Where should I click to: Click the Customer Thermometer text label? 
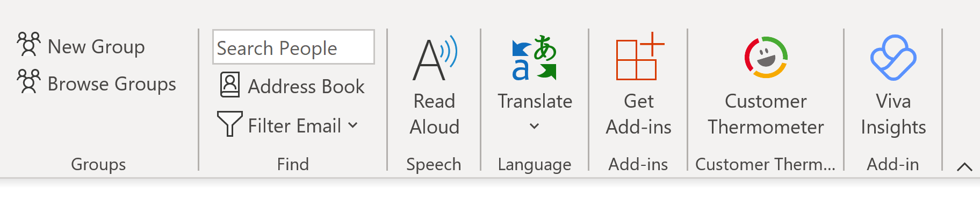[766, 114]
